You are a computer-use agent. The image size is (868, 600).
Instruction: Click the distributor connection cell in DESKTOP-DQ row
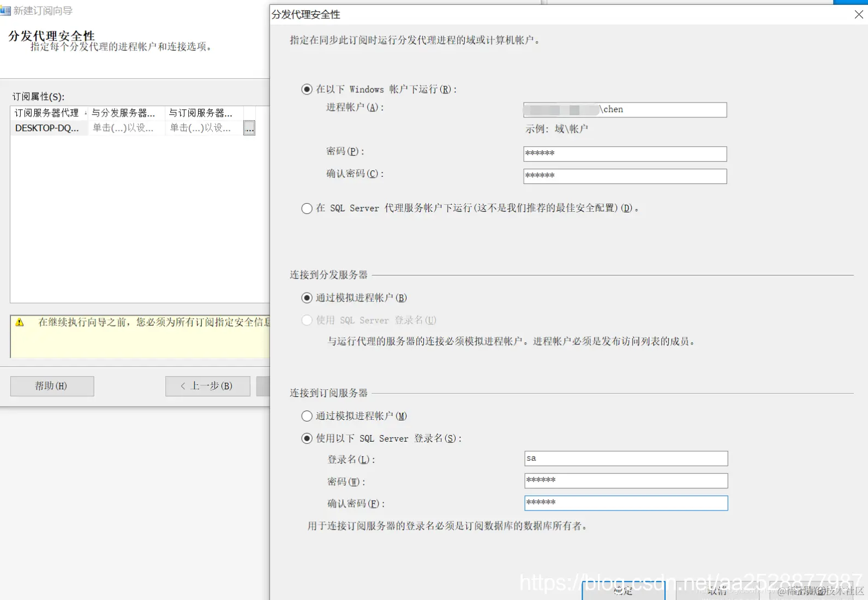pos(126,128)
